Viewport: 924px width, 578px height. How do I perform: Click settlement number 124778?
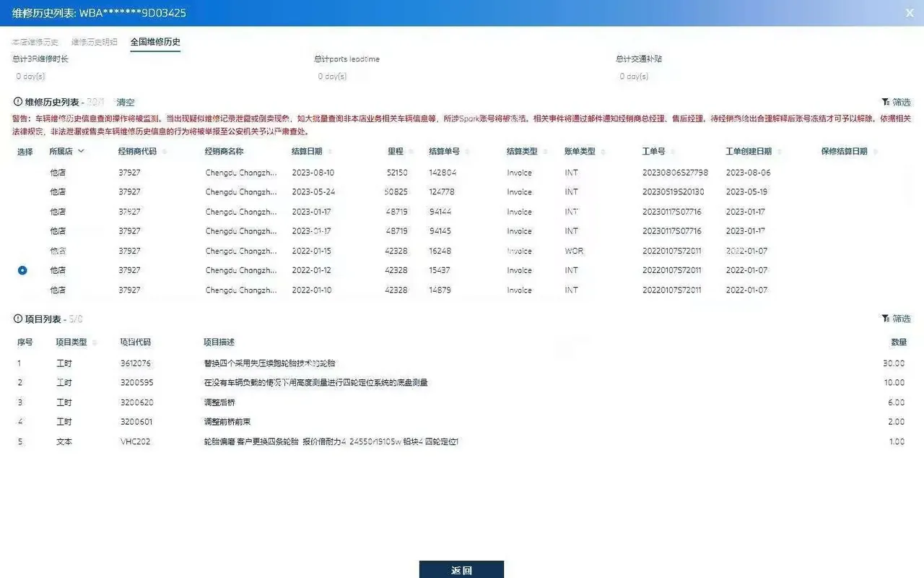click(442, 192)
